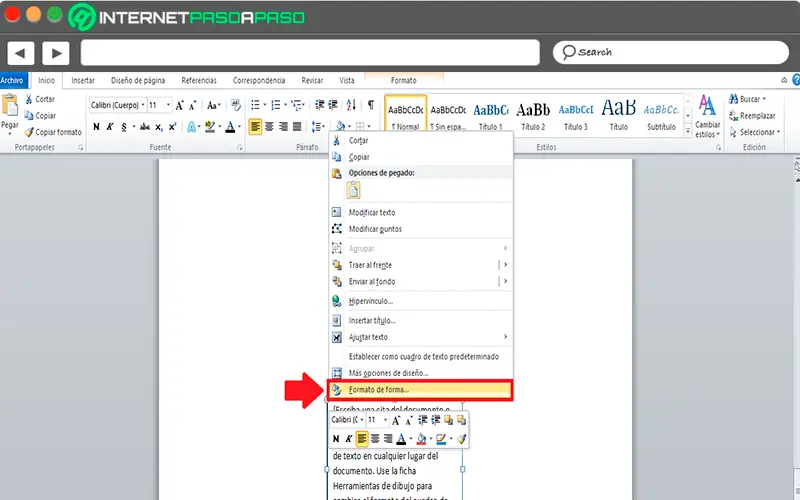Apply strikethrough (abc) formatting in the ribbon
Viewport: 800px width, 500px height.
click(145, 127)
